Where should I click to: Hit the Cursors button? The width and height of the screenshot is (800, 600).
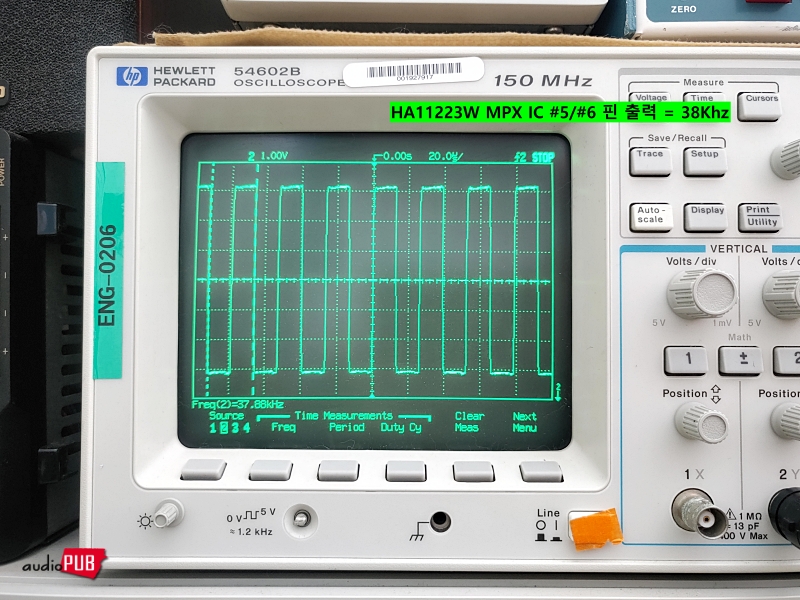pos(759,106)
